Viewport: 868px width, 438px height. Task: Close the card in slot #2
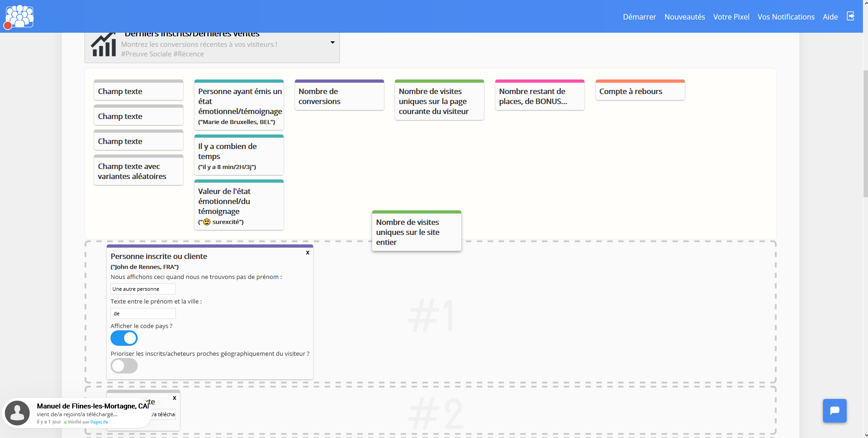tap(175, 398)
